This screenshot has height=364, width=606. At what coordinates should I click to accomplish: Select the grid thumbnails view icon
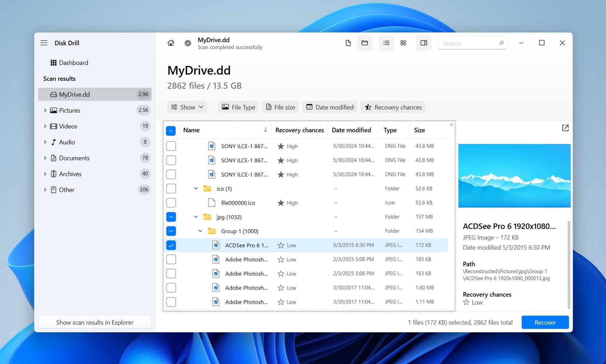click(403, 43)
